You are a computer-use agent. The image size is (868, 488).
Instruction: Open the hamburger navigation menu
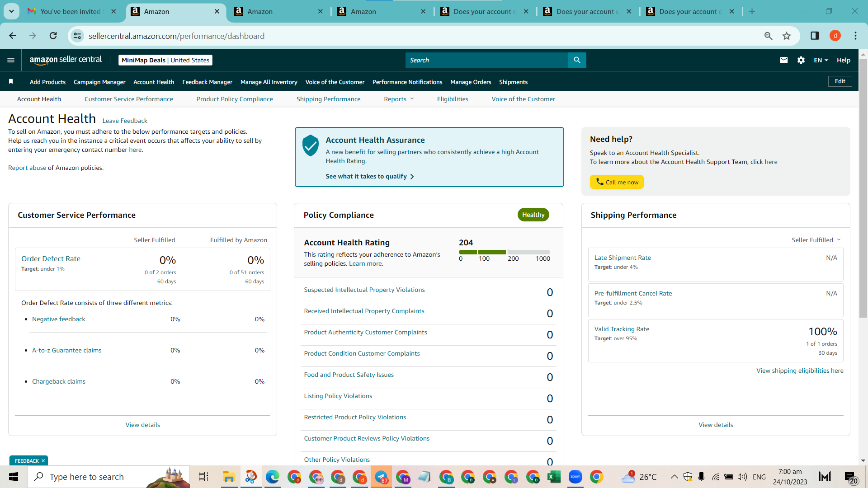tap(11, 60)
